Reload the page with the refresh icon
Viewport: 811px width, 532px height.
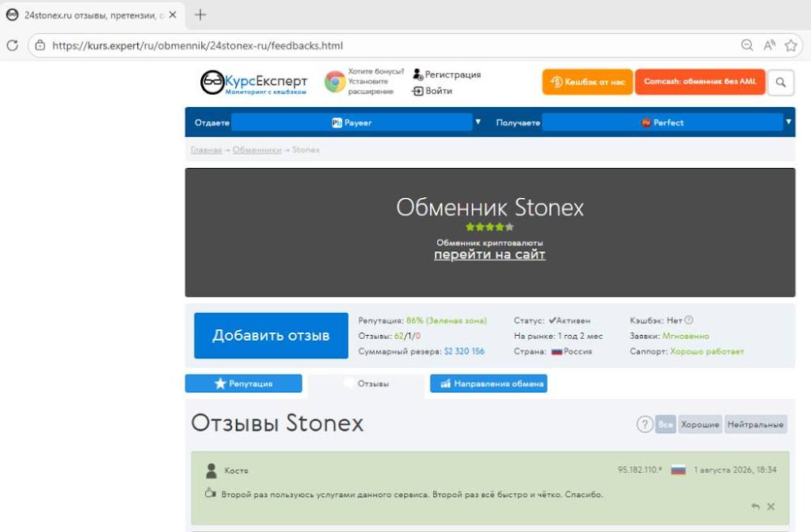point(12,45)
